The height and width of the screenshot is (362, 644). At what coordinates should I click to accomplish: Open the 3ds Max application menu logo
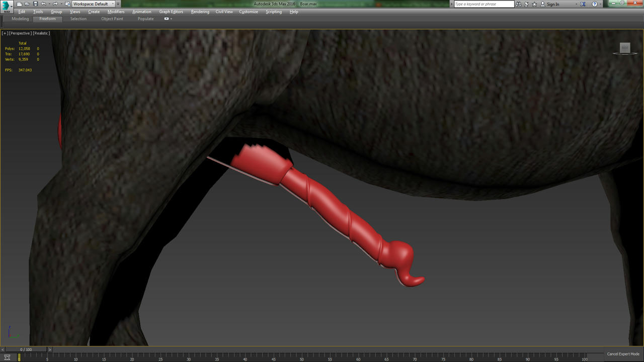(7, 7)
